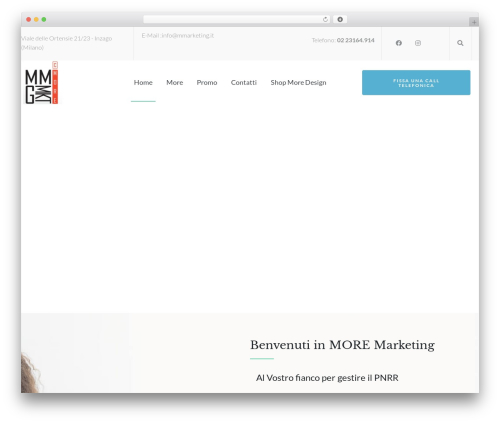
Task: Click the phone number 02 23164.914
Action: click(355, 40)
